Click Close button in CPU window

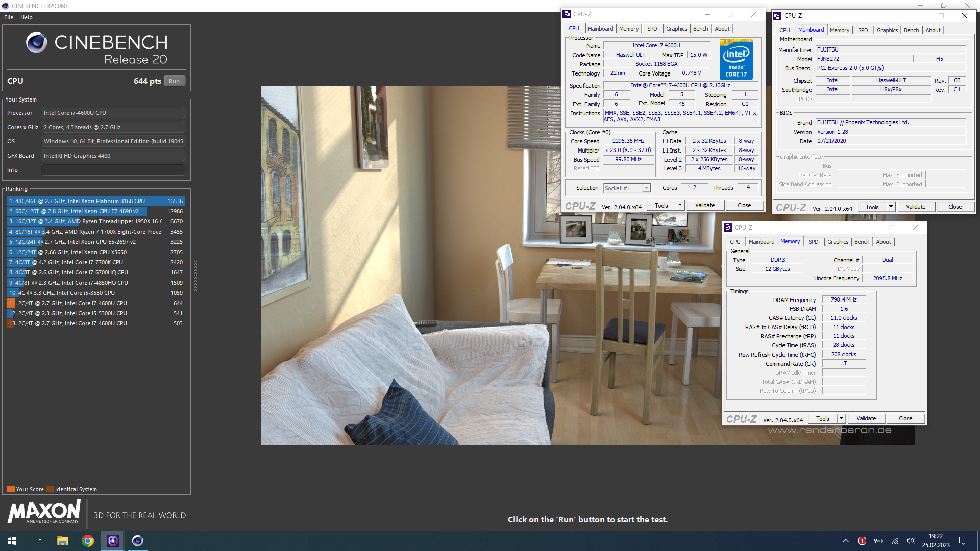click(744, 205)
